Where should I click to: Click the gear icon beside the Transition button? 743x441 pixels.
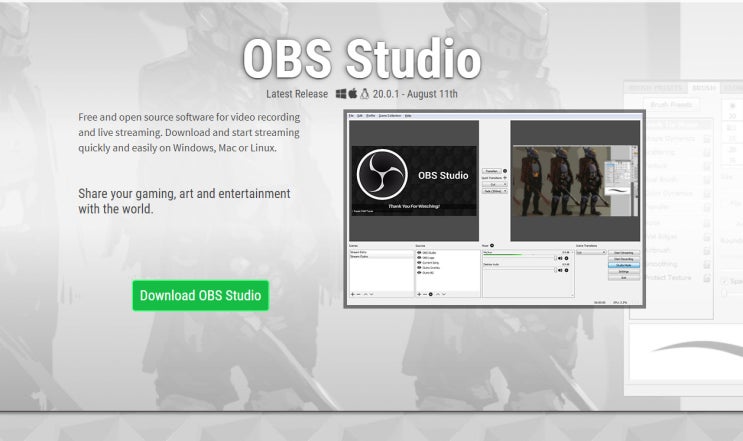coord(505,171)
